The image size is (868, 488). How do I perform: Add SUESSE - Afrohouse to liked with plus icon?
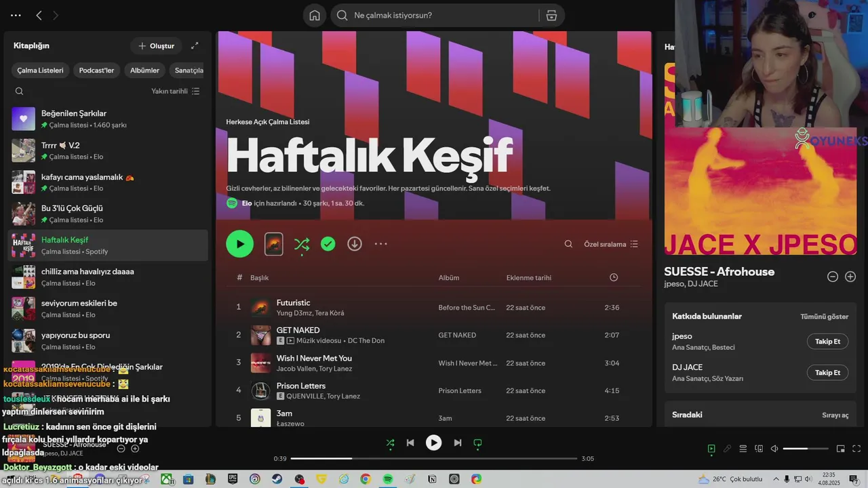pyautogui.click(x=850, y=277)
